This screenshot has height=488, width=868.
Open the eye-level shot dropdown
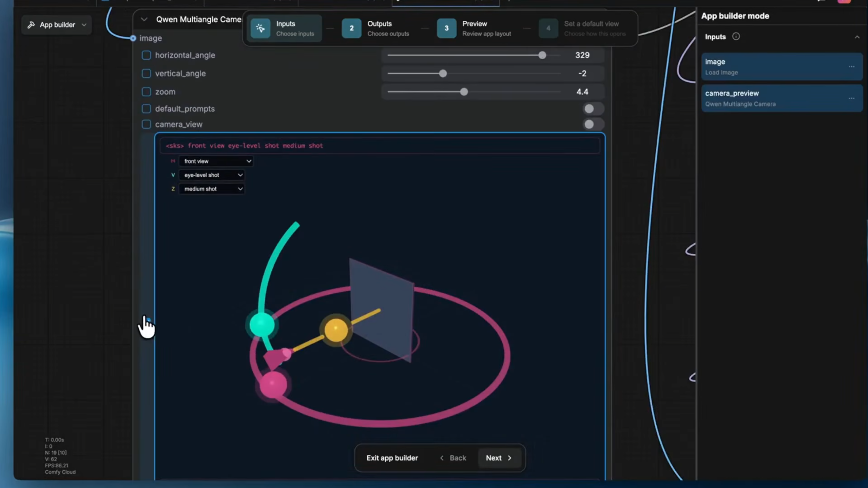[x=212, y=175]
